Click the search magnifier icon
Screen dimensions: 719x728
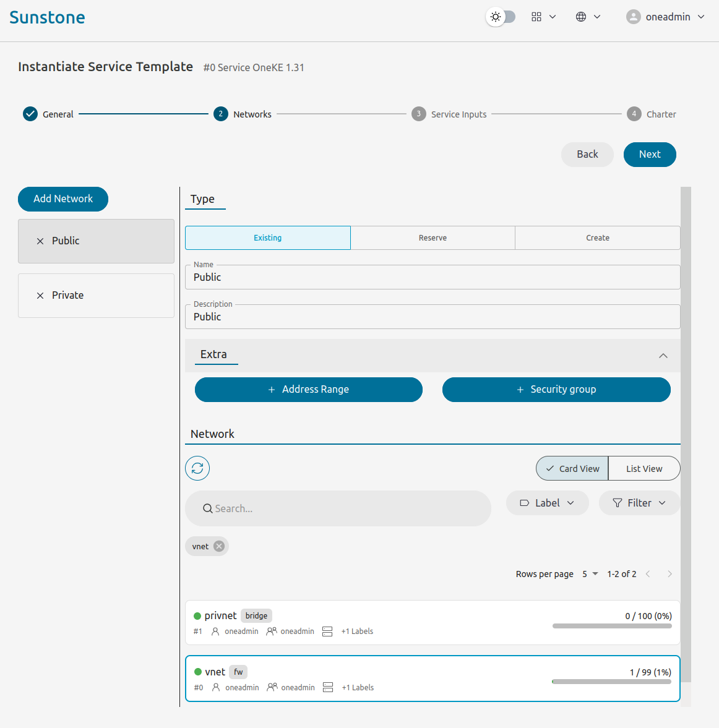208,508
